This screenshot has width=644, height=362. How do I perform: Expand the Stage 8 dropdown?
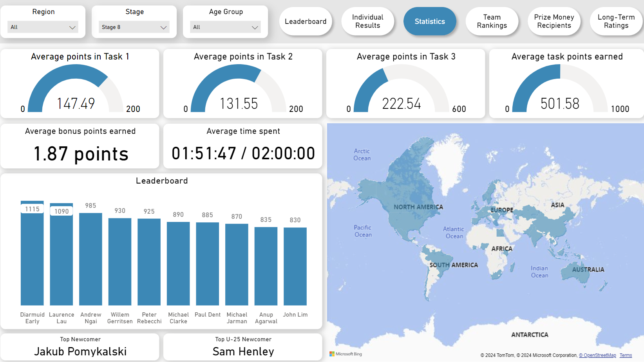[134, 27]
